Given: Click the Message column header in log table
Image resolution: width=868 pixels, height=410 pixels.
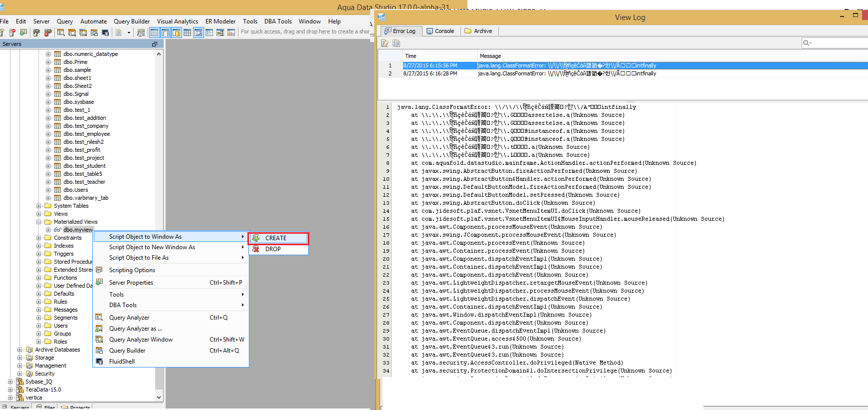Looking at the screenshot, I should pyautogui.click(x=672, y=56).
